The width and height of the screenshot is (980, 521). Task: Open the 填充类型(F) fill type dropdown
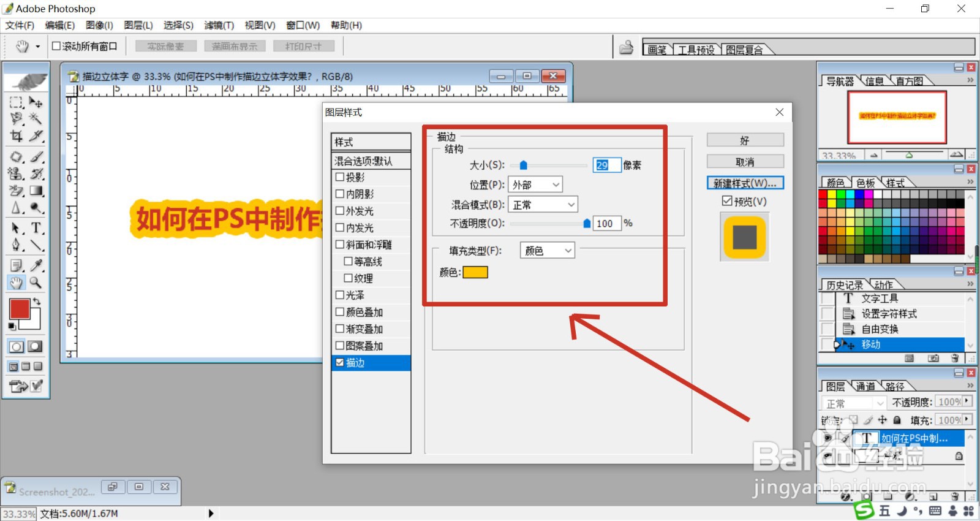(x=548, y=250)
